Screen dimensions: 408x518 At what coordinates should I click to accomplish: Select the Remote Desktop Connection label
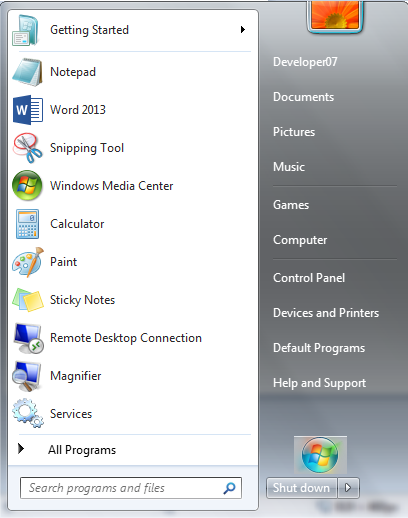click(126, 338)
